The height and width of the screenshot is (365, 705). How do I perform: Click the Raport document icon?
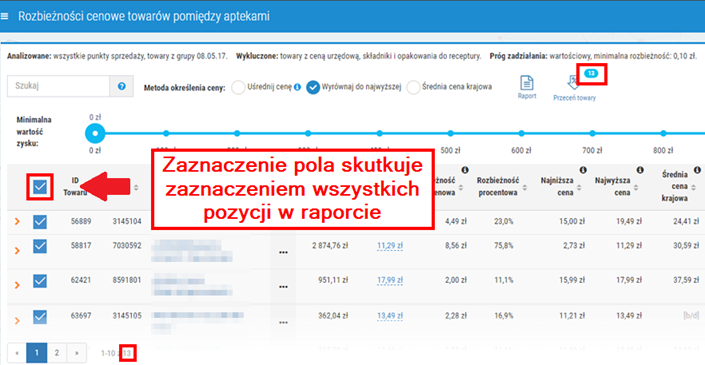coord(527,83)
